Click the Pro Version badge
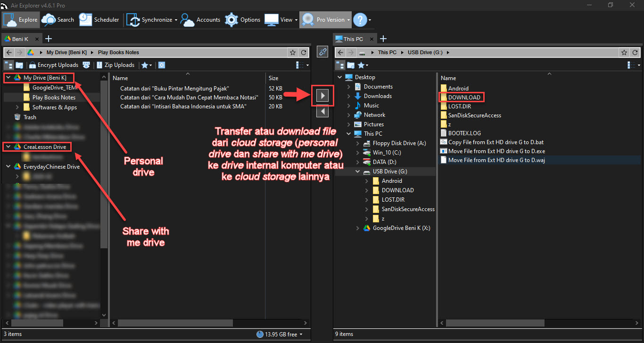The height and width of the screenshot is (343, 644). click(x=307, y=20)
